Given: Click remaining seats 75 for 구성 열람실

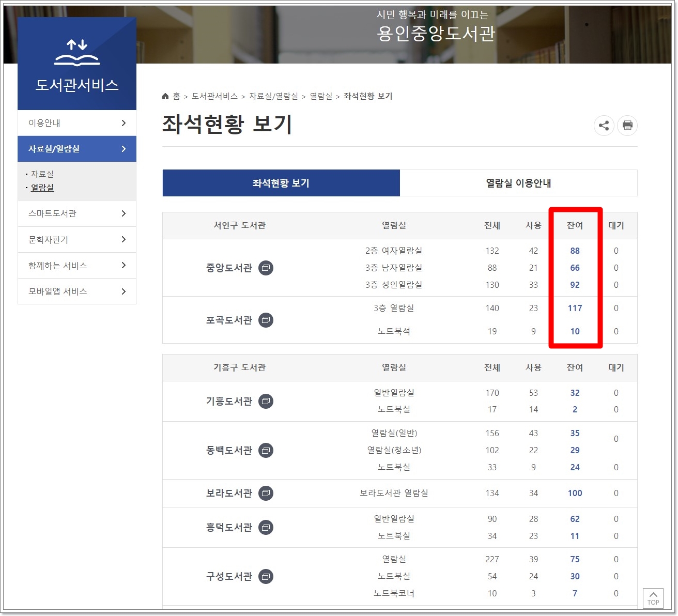Looking at the screenshot, I should coord(575,559).
